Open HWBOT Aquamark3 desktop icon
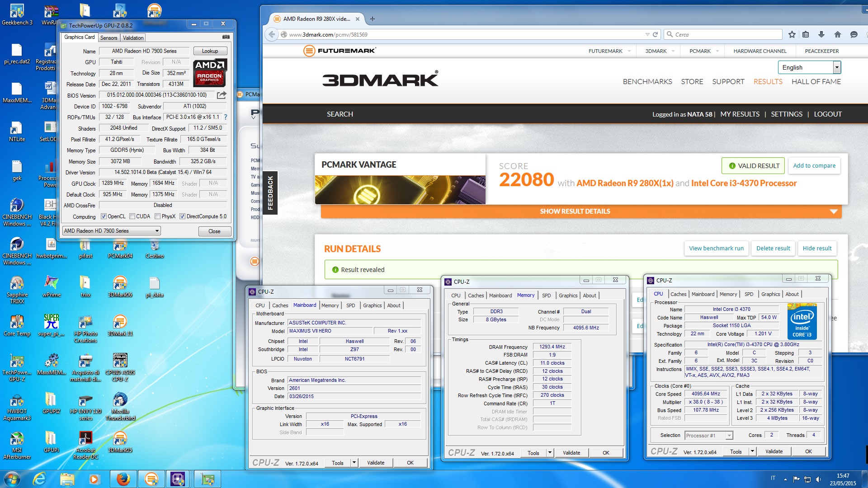Viewport: 868px width, 488px height. (17, 406)
